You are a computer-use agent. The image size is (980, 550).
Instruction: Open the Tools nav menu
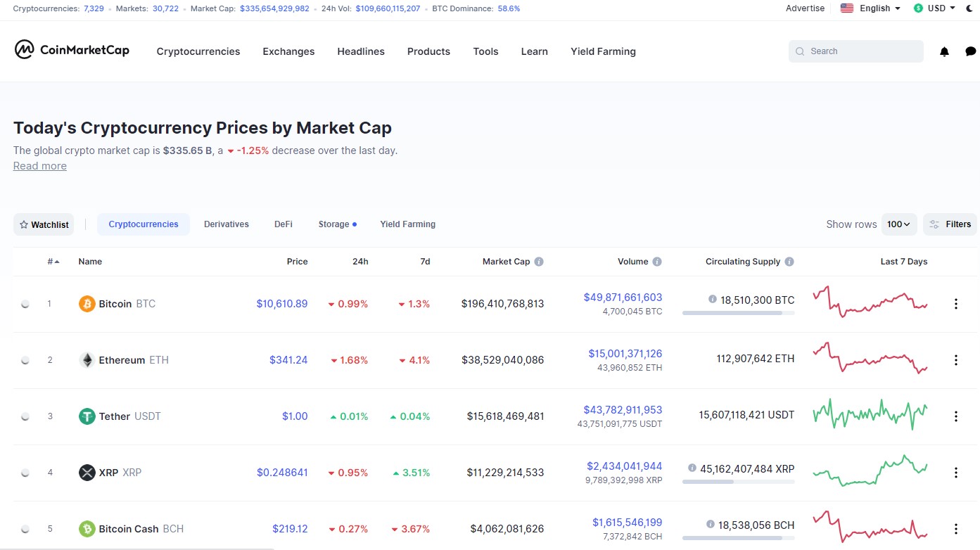485,51
